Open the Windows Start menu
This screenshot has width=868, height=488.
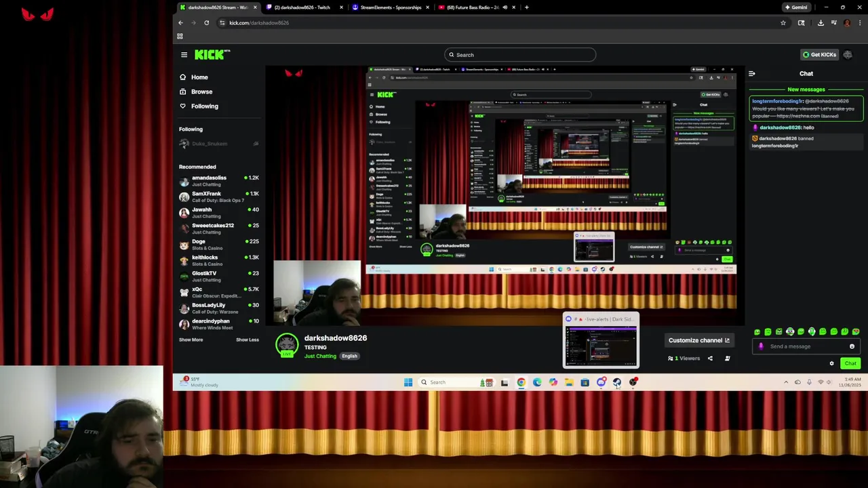[408, 382]
